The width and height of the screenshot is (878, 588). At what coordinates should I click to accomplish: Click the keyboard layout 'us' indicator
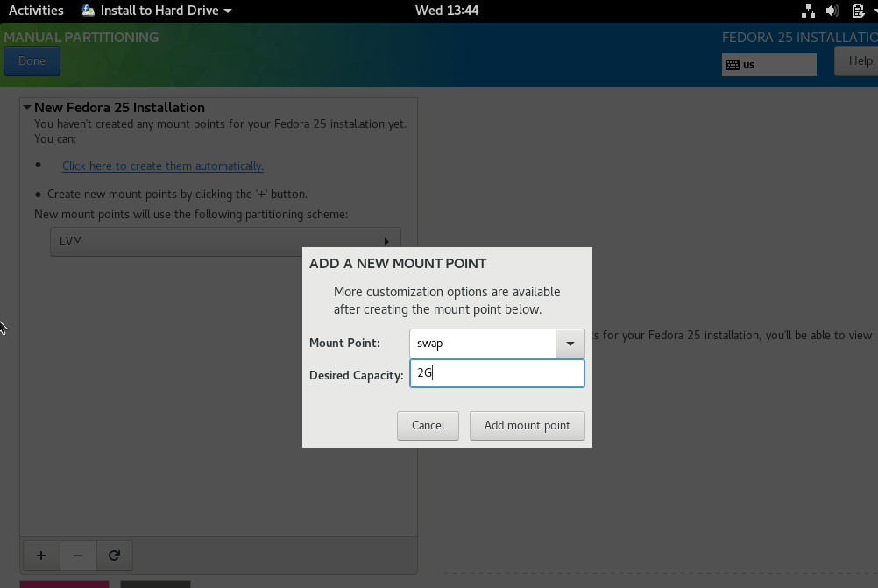(768, 64)
